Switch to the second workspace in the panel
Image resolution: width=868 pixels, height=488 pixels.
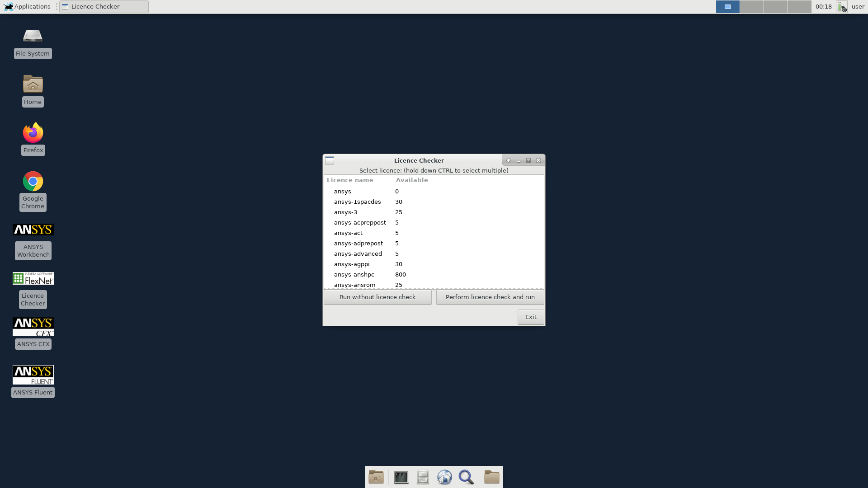coord(751,7)
